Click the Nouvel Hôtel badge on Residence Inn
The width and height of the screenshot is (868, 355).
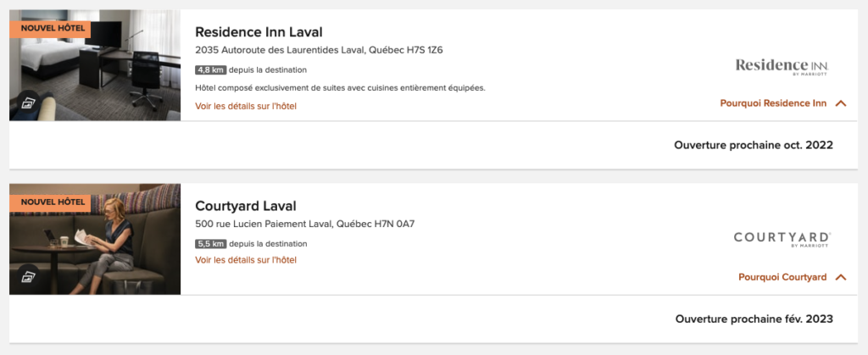53,28
